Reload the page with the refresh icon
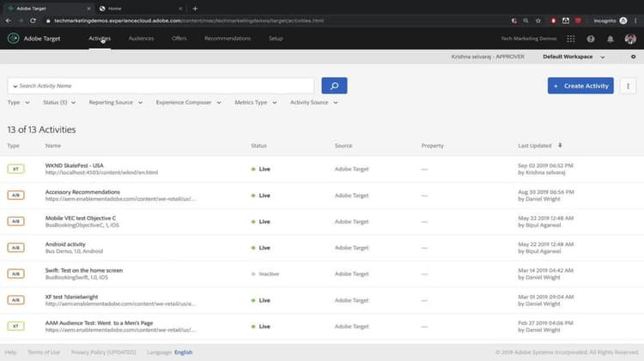 [x=33, y=21]
